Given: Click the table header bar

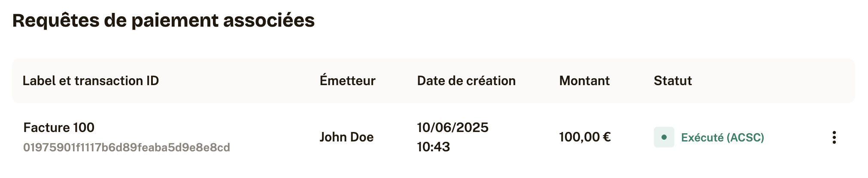Looking at the screenshot, I should [434, 81].
